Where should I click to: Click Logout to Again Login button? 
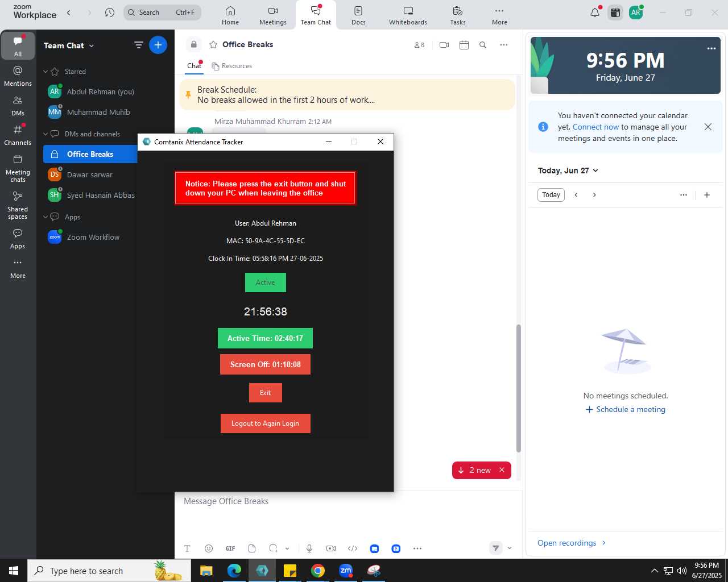[265, 423]
